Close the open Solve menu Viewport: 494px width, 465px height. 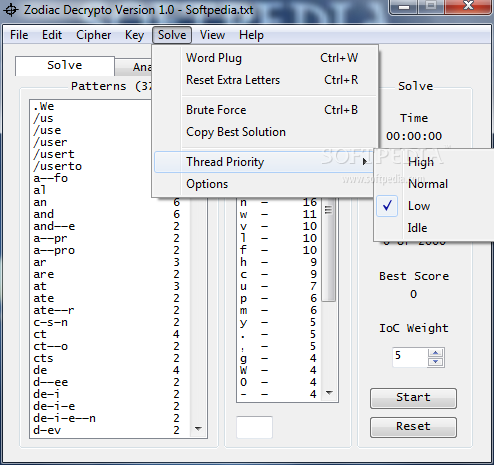[x=172, y=35]
